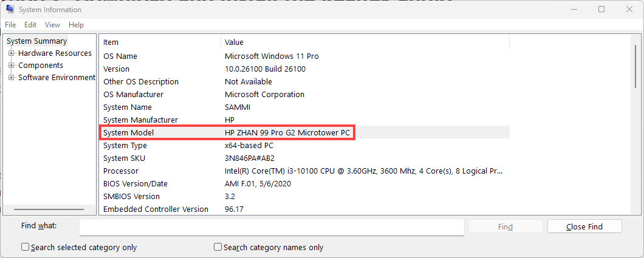Click the Close Find button
The image size is (644, 258).
[584, 226]
